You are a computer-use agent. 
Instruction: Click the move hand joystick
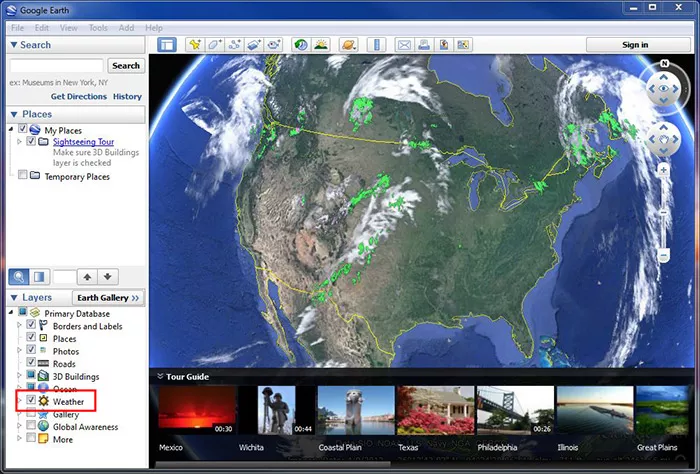click(664, 139)
